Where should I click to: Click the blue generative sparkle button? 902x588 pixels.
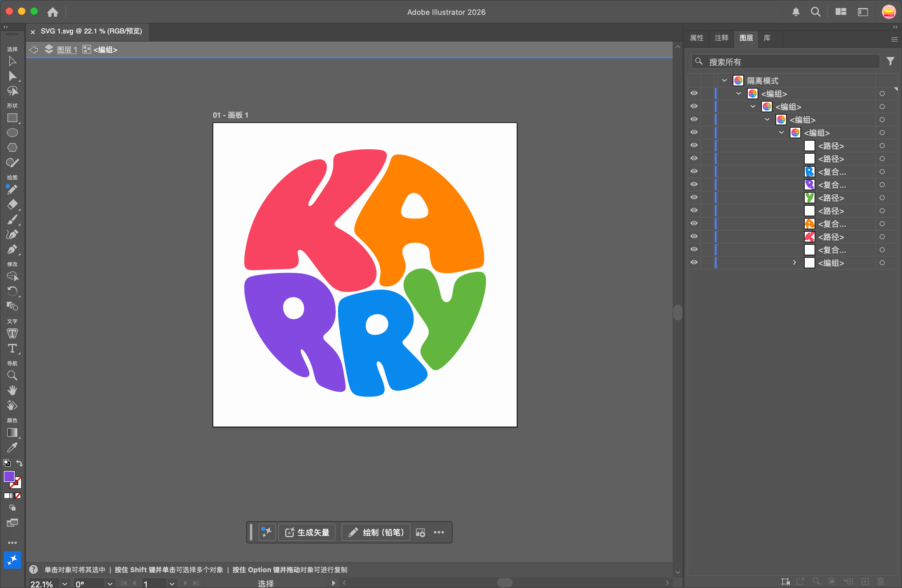[12, 560]
